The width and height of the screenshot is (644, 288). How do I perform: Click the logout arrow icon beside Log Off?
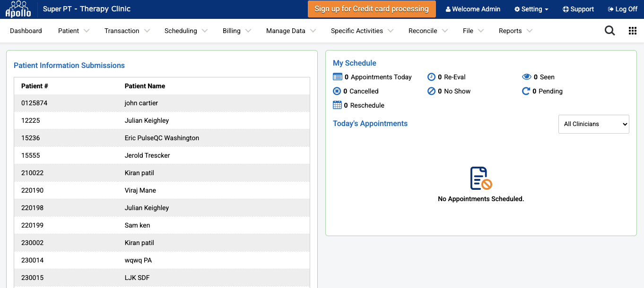click(x=610, y=9)
